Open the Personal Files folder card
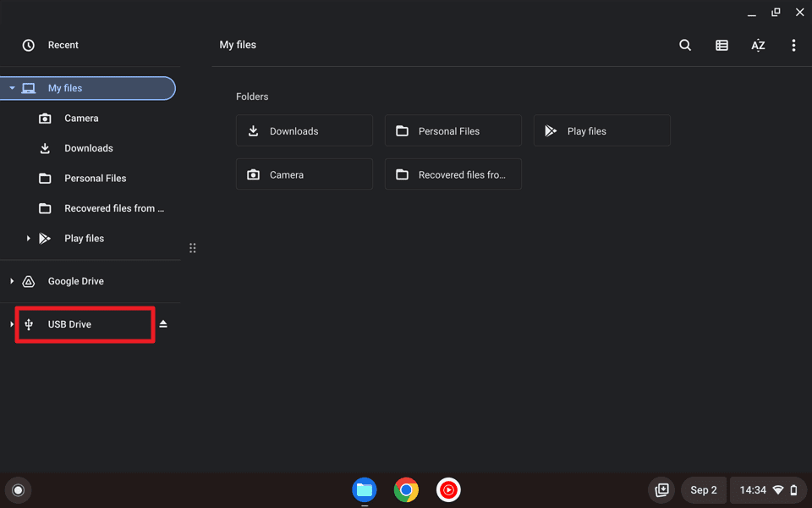The width and height of the screenshot is (812, 508). pyautogui.click(x=453, y=130)
